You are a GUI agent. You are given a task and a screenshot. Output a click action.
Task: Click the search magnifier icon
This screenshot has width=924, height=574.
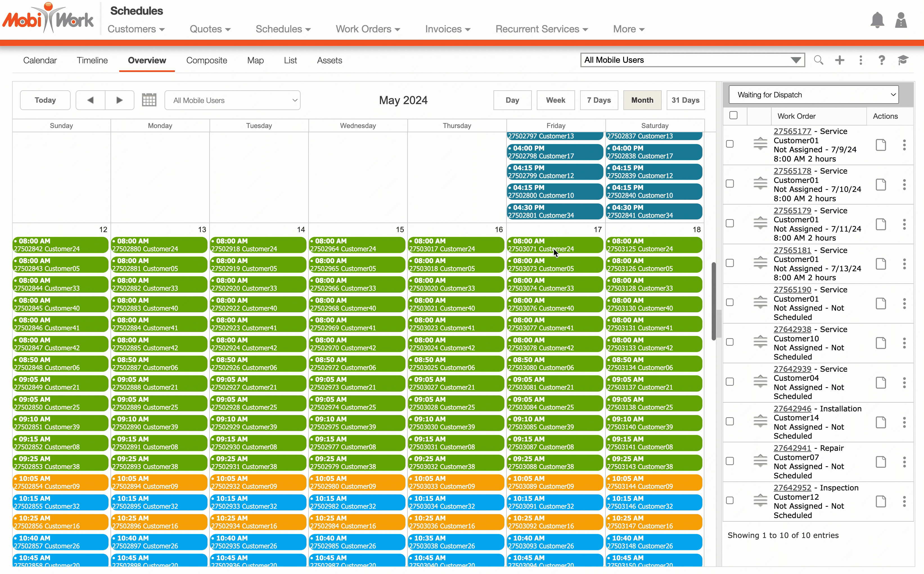pos(818,60)
